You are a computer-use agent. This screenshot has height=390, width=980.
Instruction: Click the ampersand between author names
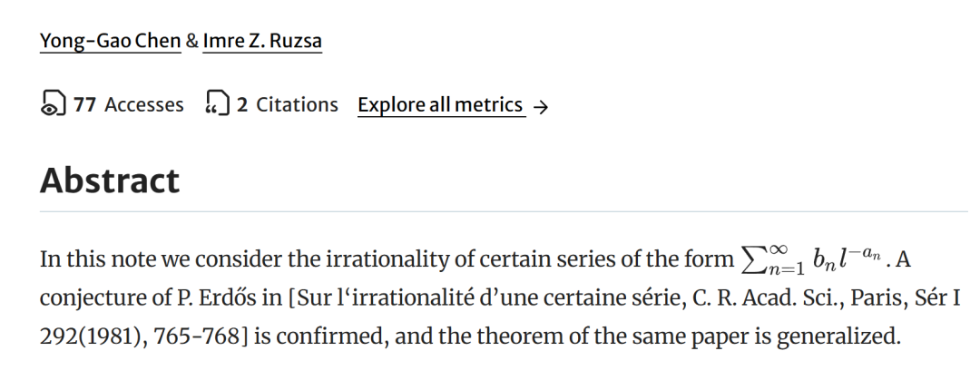point(191,41)
